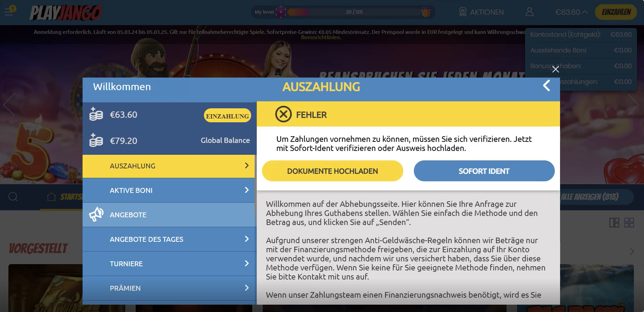Image resolution: width=644 pixels, height=312 pixels.
Task: Click the PlayJango logo
Action: pos(65,13)
